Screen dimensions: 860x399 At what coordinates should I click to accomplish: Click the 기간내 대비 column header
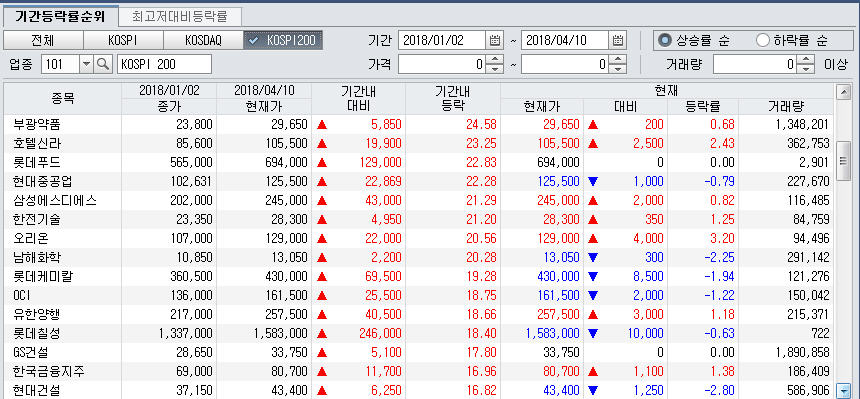tap(359, 99)
